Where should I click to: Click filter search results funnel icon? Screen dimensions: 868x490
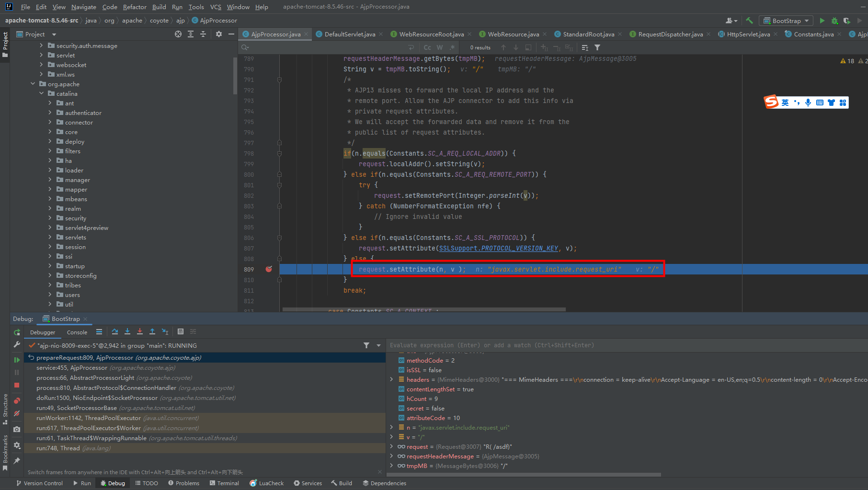[597, 47]
